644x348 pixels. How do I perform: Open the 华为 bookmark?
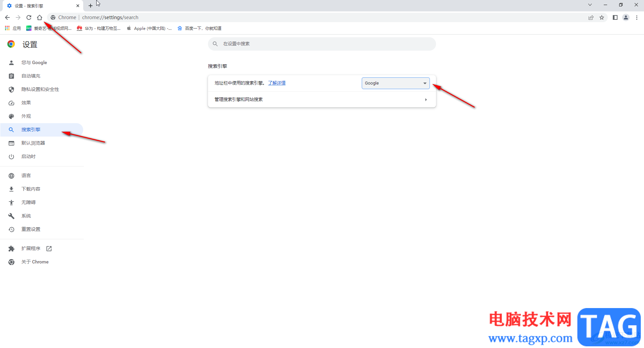pyautogui.click(x=99, y=28)
